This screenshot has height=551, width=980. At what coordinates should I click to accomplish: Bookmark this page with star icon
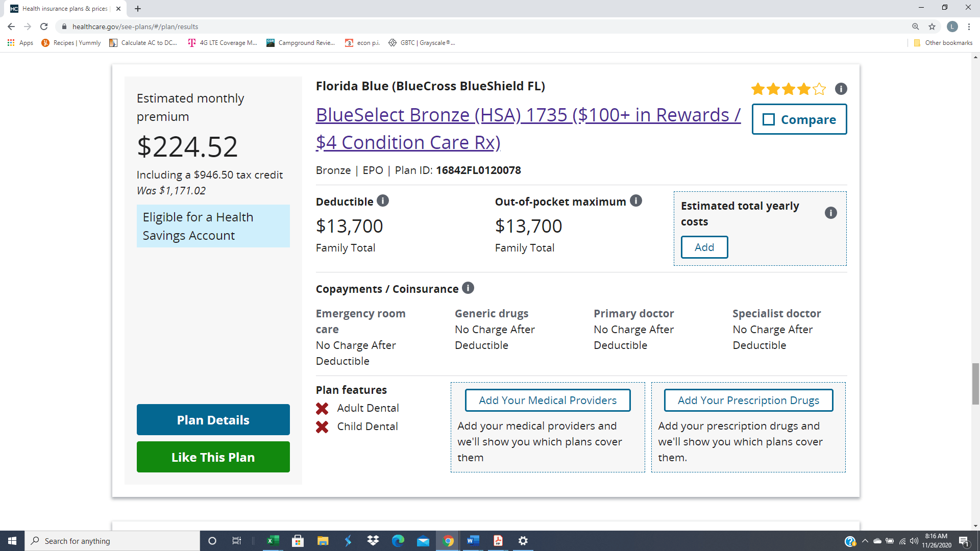[x=932, y=27]
